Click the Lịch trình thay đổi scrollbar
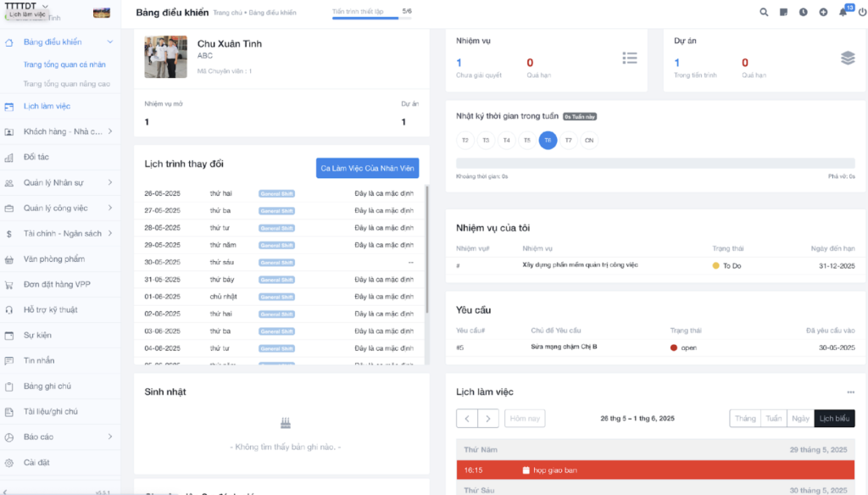The height and width of the screenshot is (495, 868). 427,249
